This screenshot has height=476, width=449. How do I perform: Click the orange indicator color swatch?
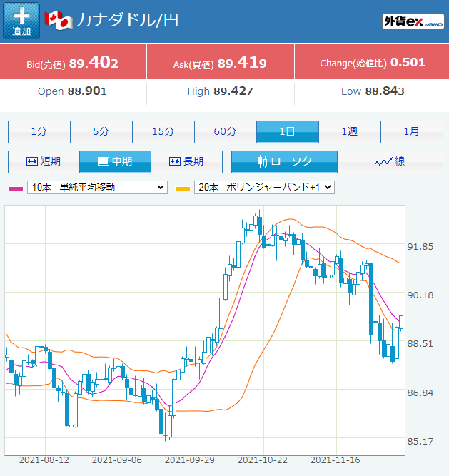coord(183,188)
